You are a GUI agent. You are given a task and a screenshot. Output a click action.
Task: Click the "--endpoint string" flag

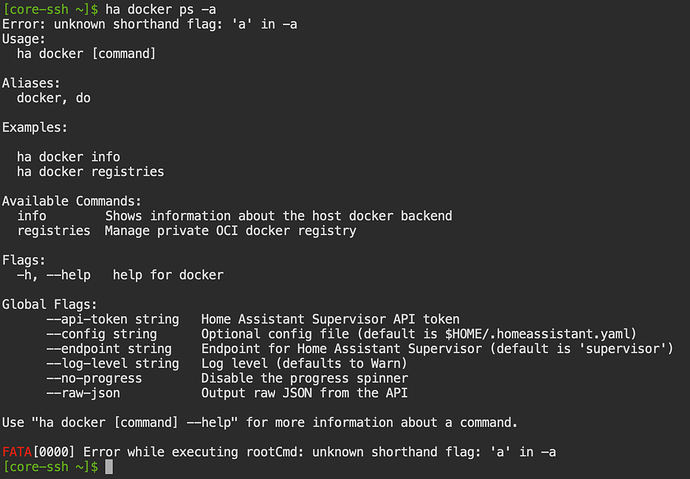tap(109, 348)
